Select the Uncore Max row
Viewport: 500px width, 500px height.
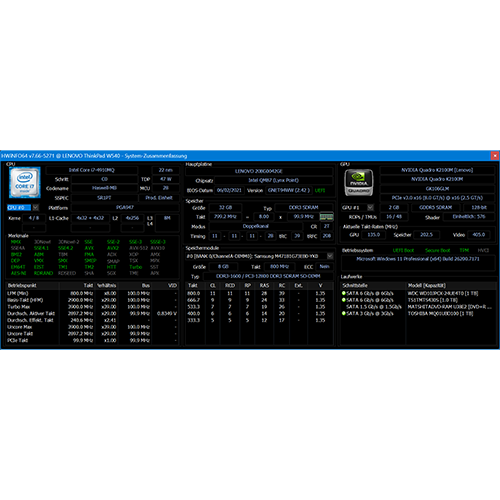pos(92,327)
